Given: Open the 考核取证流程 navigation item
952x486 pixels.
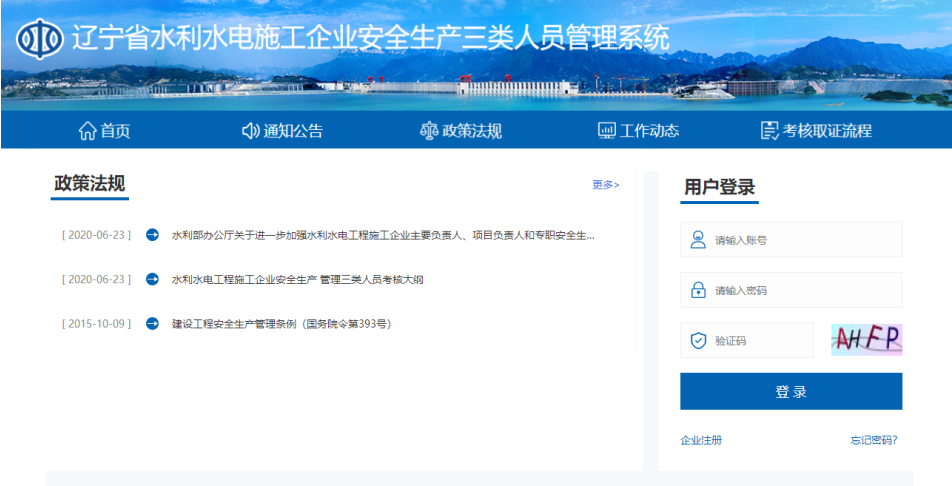Looking at the screenshot, I should [x=816, y=131].
